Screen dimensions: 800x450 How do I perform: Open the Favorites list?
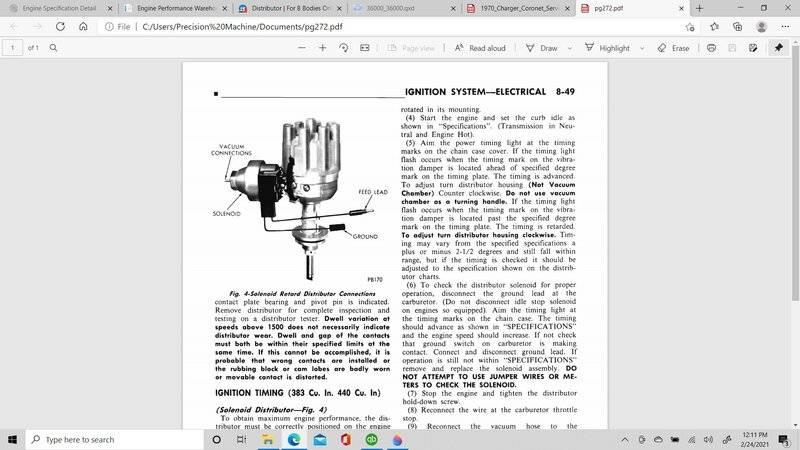coord(714,27)
